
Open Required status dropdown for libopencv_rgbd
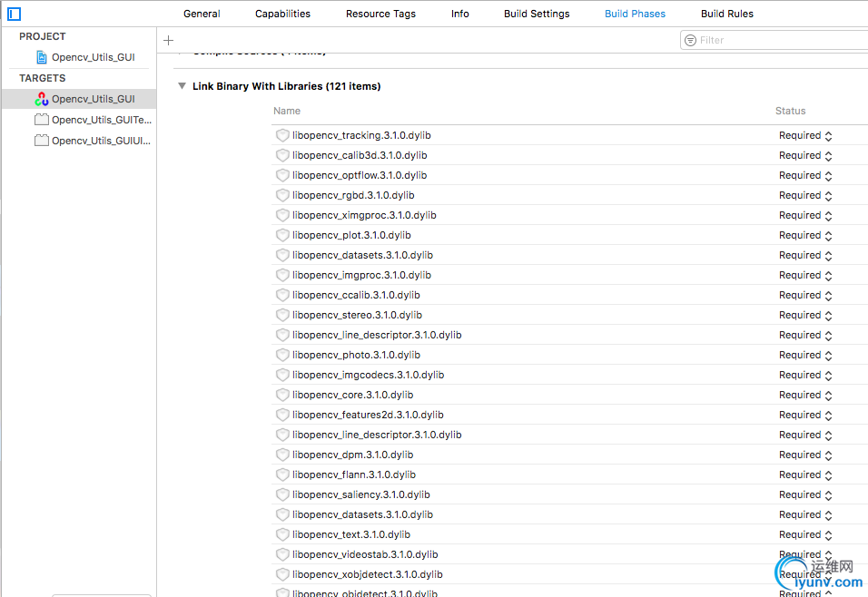point(805,195)
